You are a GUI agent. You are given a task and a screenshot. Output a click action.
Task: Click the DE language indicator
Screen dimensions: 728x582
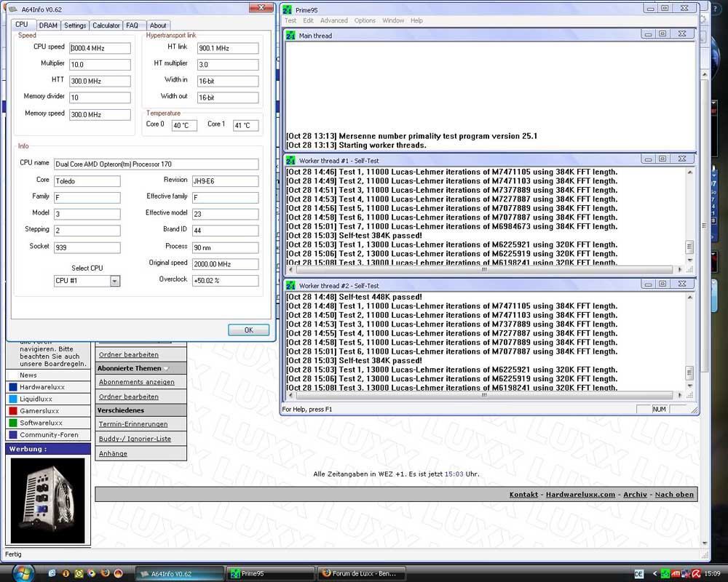point(639,574)
